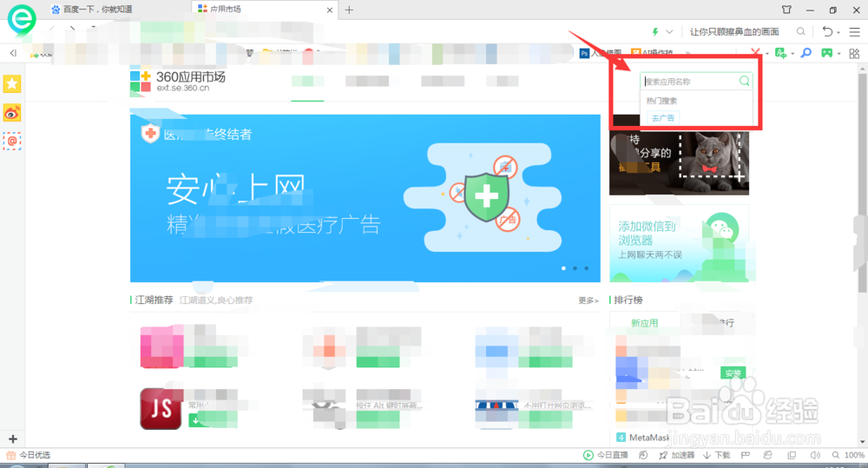Screen dimensions: 868x468
Task: Switch to the 新应用 ranking tab
Action: (644, 323)
